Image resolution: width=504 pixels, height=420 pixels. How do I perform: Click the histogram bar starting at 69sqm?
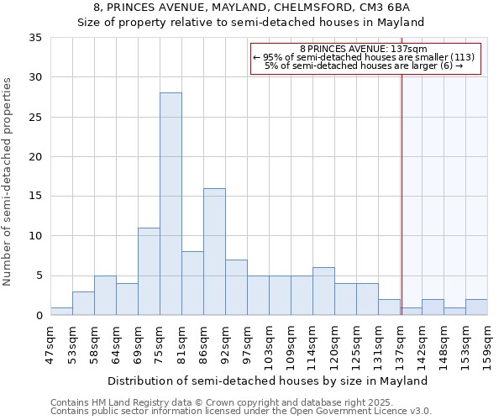150,271
